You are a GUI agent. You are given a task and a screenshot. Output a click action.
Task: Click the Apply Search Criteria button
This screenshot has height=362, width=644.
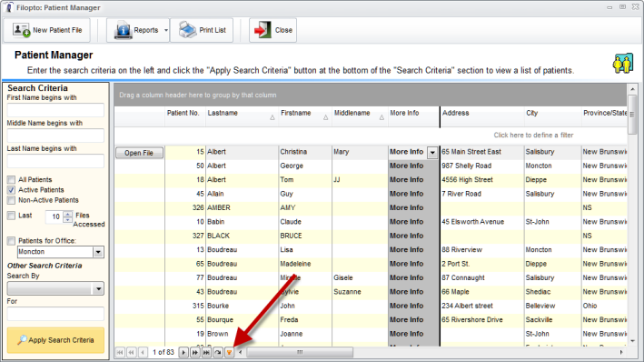(55, 340)
